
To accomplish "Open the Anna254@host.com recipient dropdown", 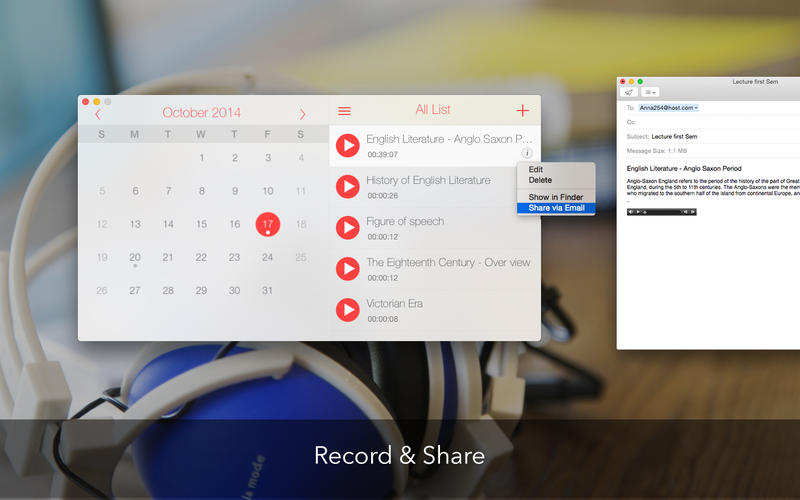I will (668, 108).
